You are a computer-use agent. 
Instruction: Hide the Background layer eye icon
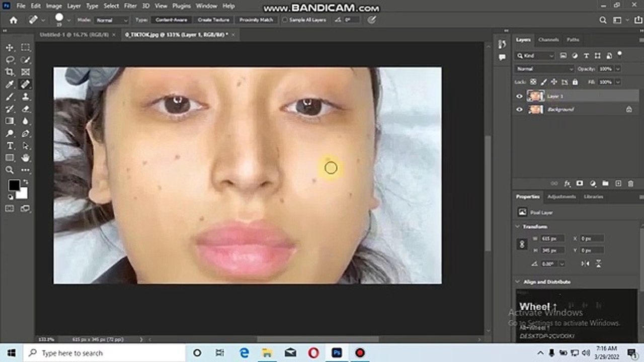pos(520,109)
